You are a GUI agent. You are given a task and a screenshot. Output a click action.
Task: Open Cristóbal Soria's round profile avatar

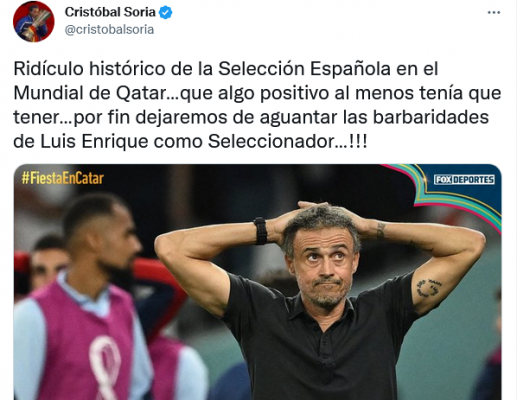pos(33,22)
